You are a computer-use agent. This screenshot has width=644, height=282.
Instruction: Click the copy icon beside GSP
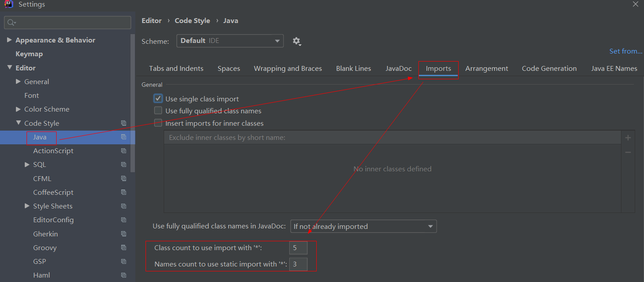point(123,262)
